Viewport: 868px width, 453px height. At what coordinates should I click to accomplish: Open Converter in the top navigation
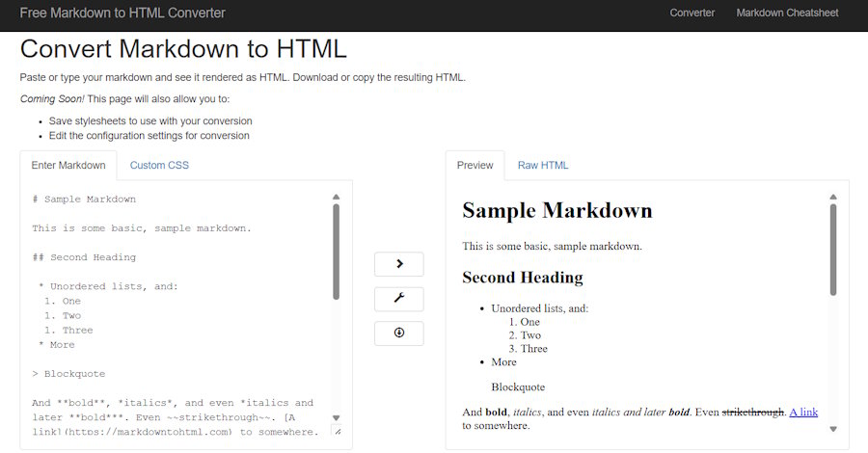pos(692,13)
